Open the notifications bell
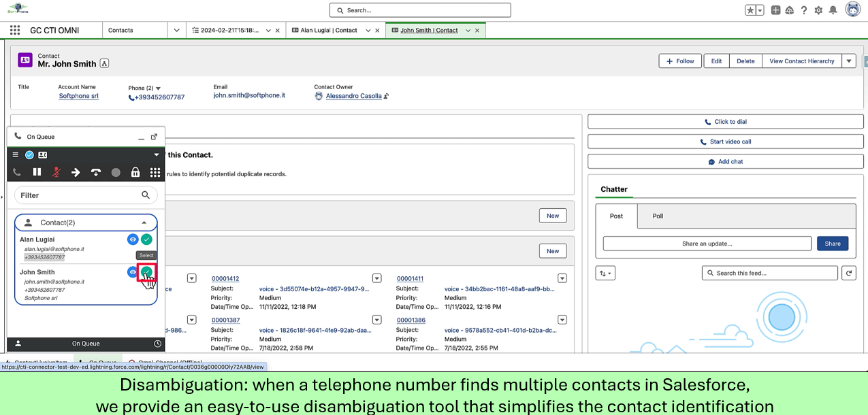This screenshot has width=868, height=415. 833,10
